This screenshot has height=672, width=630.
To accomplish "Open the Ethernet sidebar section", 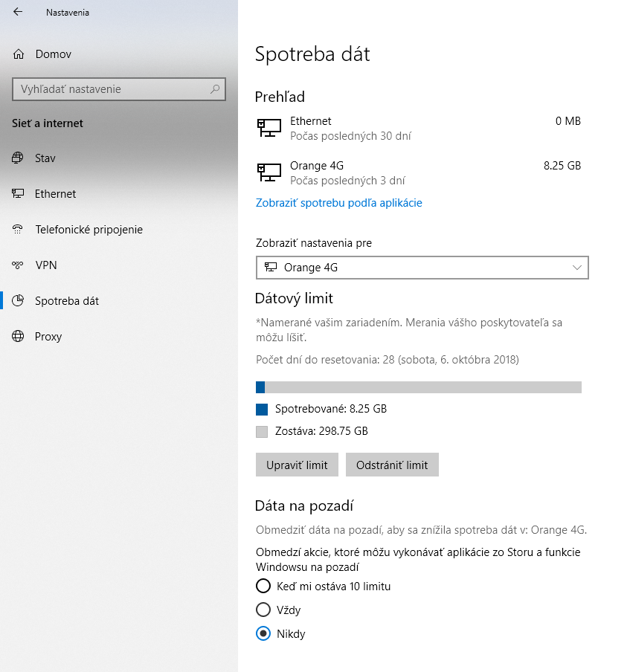I will [x=55, y=194].
